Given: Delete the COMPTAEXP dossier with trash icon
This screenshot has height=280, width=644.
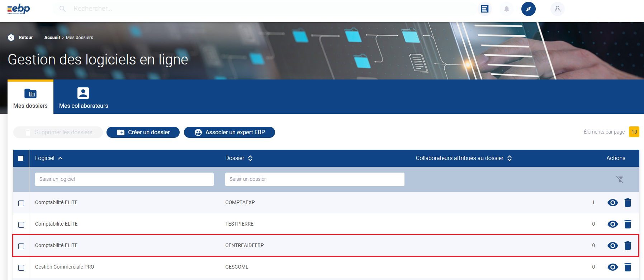Looking at the screenshot, I should [x=628, y=203].
